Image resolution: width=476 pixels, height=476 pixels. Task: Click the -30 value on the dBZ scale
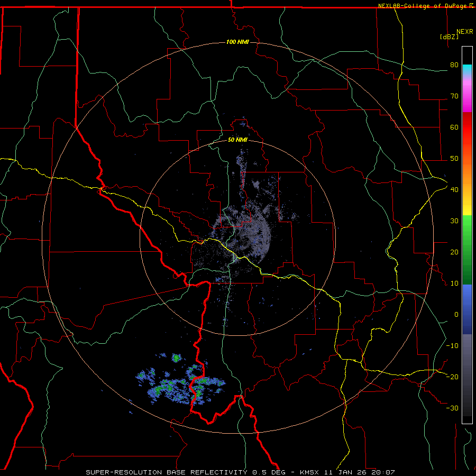pyautogui.click(x=452, y=408)
